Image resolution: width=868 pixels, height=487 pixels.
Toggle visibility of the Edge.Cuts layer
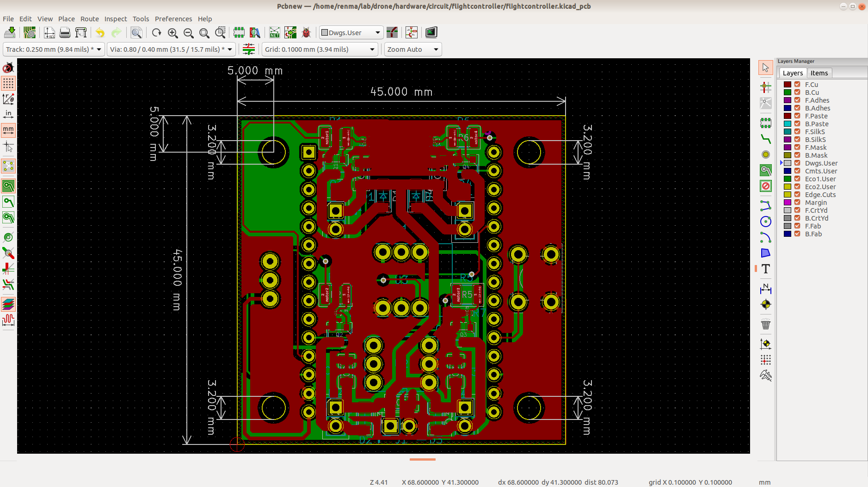[x=797, y=195]
